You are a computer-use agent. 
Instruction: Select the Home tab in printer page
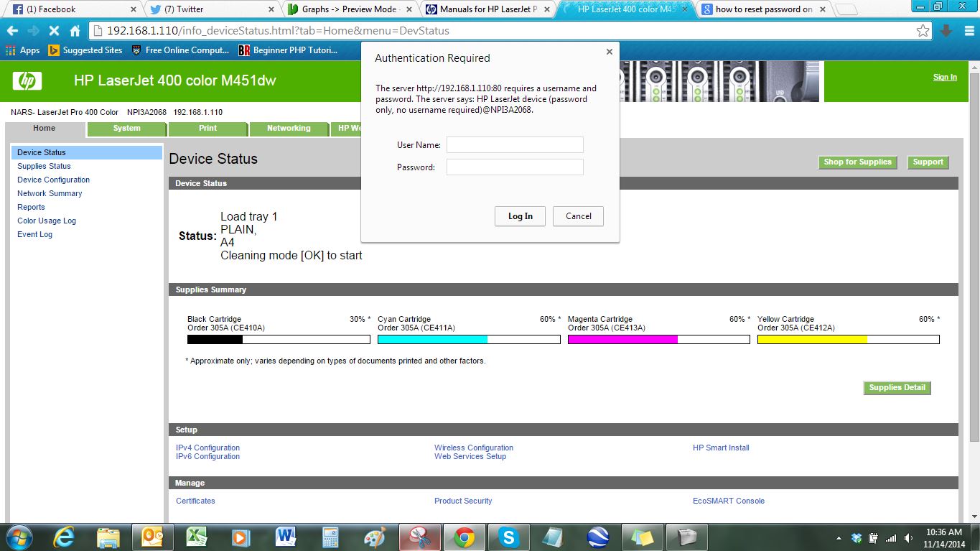click(x=45, y=129)
